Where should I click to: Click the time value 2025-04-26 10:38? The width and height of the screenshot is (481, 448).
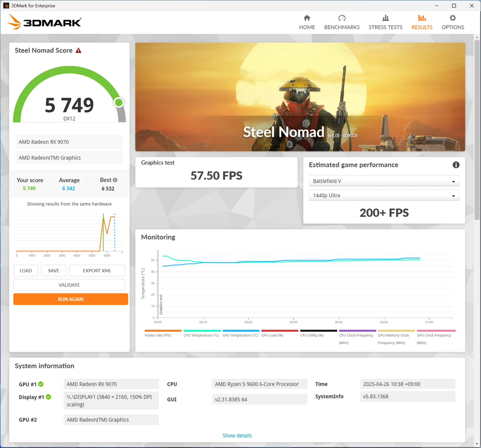pos(408,384)
